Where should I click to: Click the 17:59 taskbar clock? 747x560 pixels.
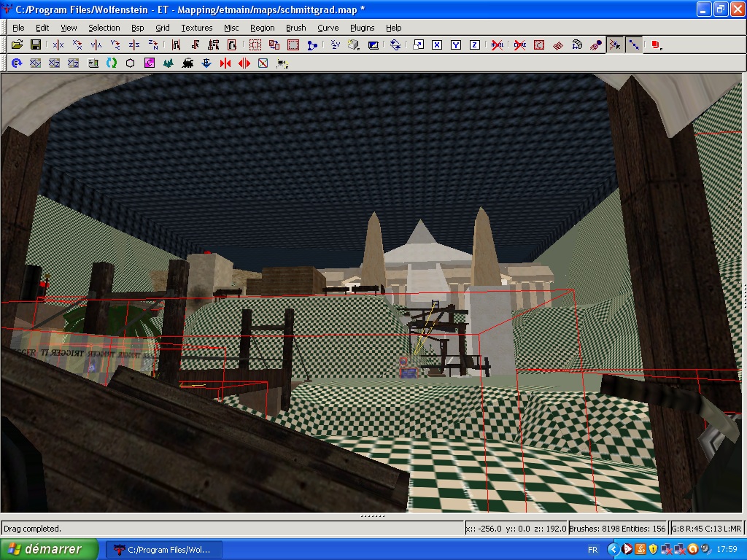pyautogui.click(x=727, y=549)
